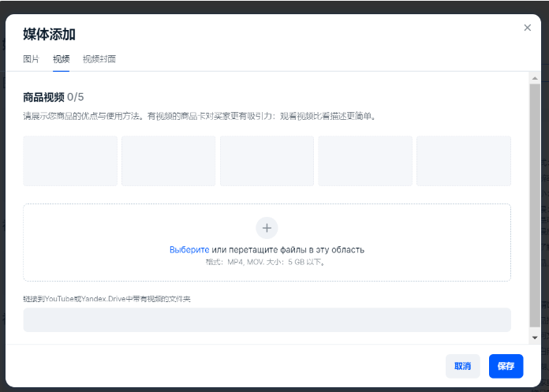
Task: Click the 媒体添加 dialog title
Action: (50, 34)
